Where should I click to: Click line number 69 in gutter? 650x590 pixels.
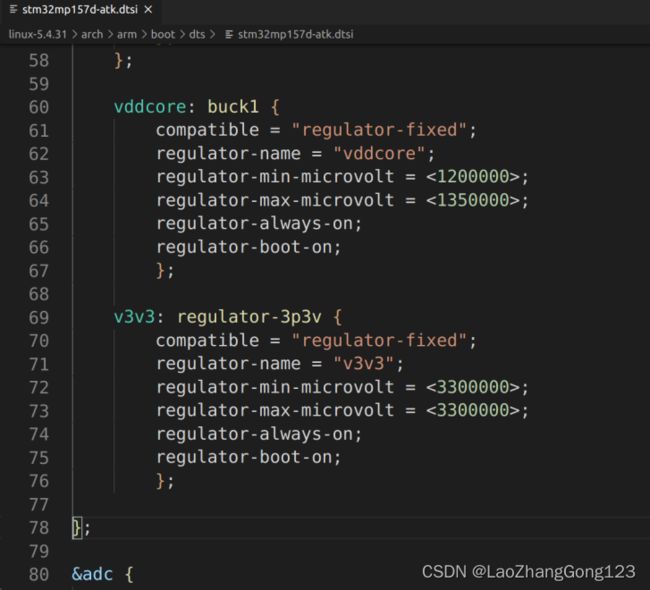[x=39, y=318]
